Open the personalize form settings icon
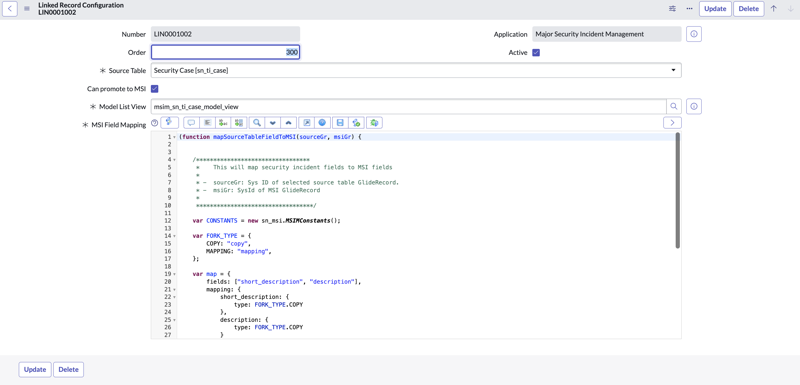 click(x=672, y=9)
